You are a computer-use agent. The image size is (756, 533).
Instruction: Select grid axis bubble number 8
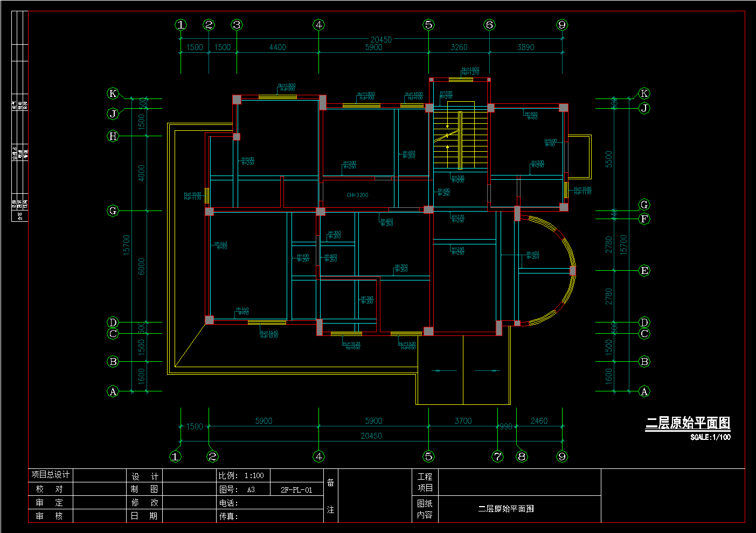521,457
